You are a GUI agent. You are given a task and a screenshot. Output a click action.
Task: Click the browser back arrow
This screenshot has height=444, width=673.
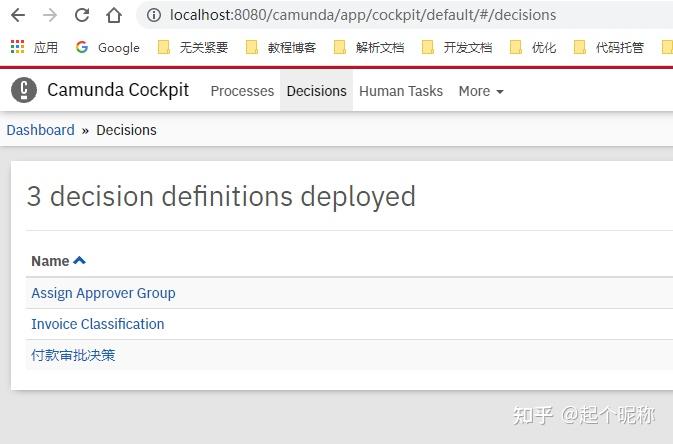point(19,15)
